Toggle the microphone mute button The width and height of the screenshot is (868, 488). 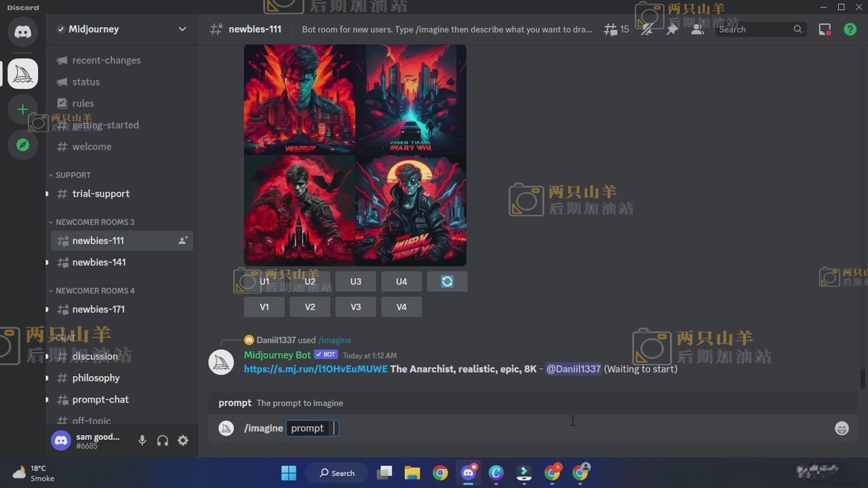(142, 441)
